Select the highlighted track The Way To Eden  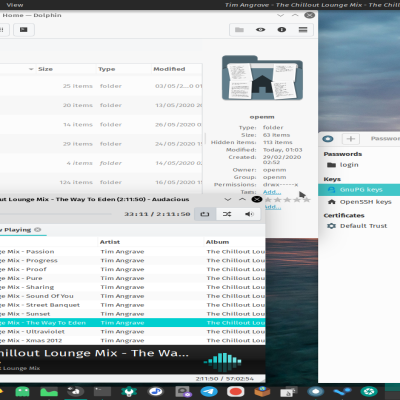(x=133, y=323)
